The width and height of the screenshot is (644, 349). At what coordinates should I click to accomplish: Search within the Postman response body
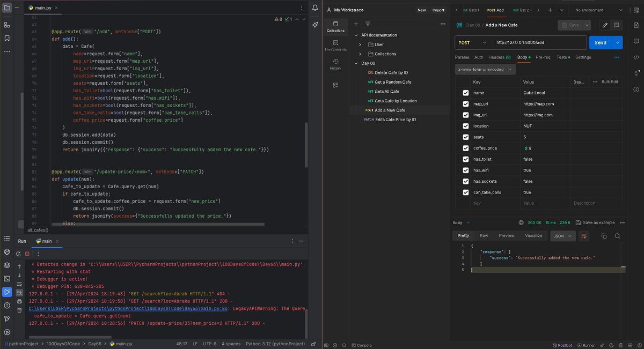tap(617, 236)
